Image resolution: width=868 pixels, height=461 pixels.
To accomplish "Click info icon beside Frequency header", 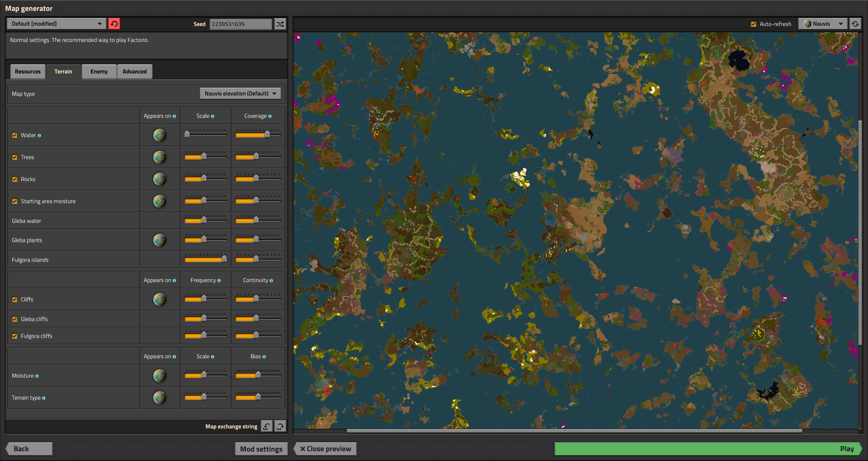I will 219,280.
